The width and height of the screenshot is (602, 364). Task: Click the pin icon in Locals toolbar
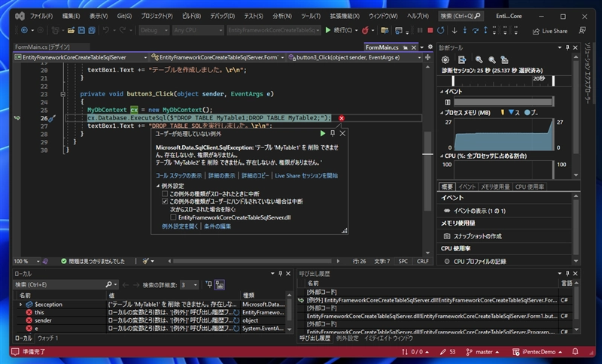208,284
